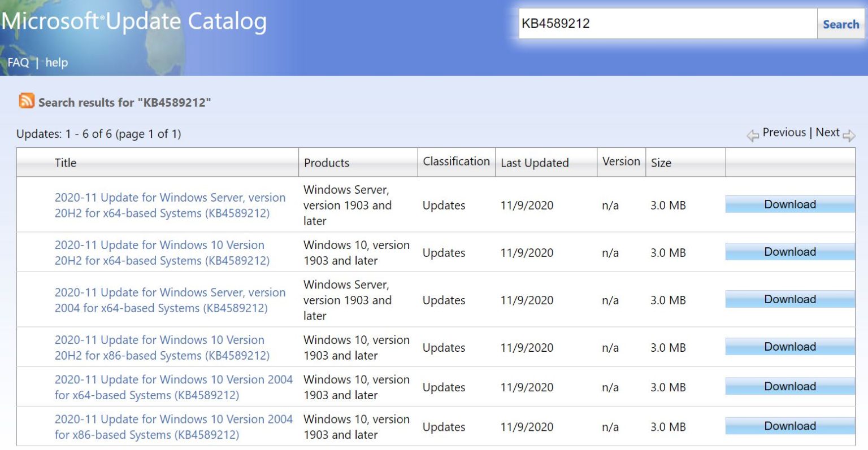This screenshot has height=450, width=868.
Task: Click the RSS feed icon
Action: point(27,101)
